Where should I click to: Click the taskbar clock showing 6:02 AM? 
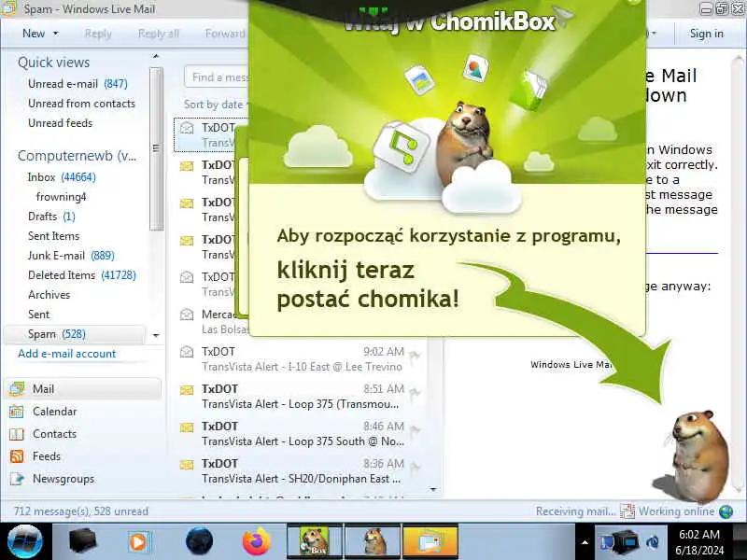pos(699,542)
